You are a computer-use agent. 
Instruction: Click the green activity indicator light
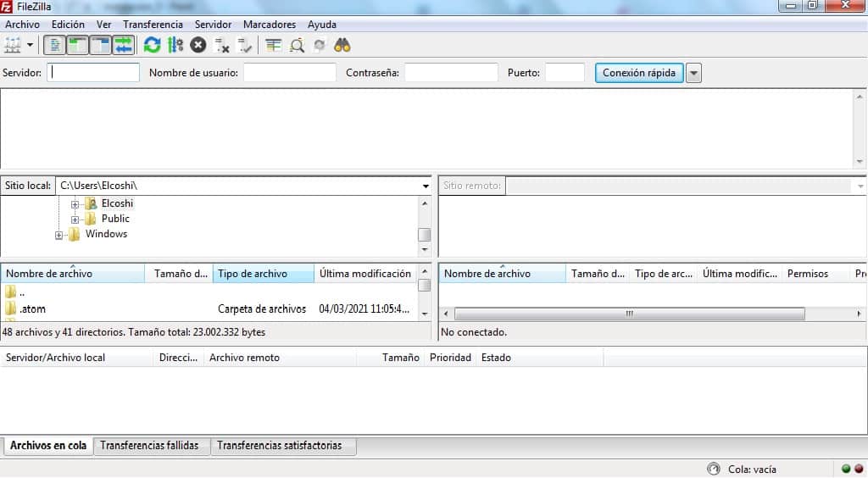point(846,470)
